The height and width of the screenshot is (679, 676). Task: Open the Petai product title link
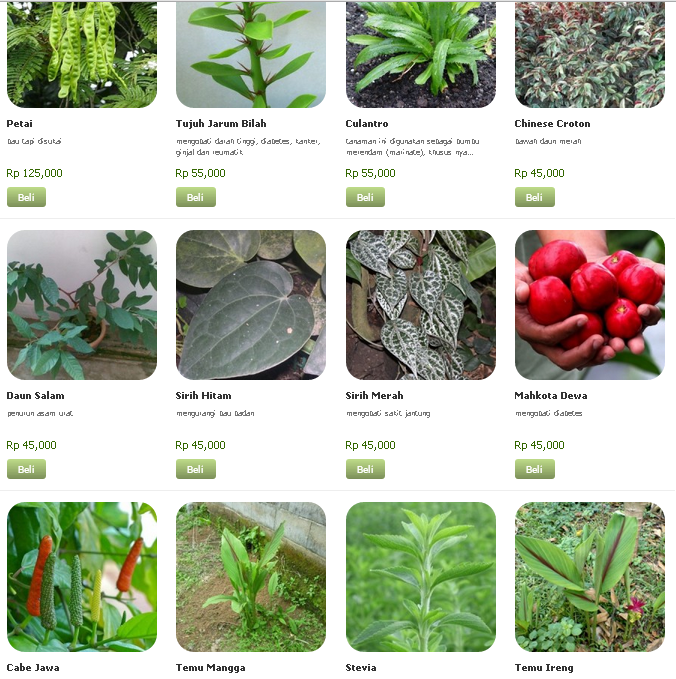point(19,123)
